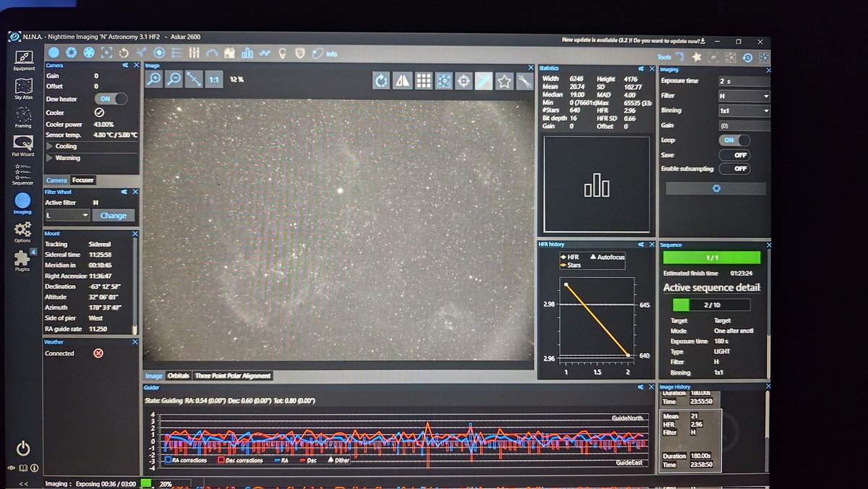Click the power icon in the sidebar
The width and height of the screenshot is (868, 489).
click(23, 448)
